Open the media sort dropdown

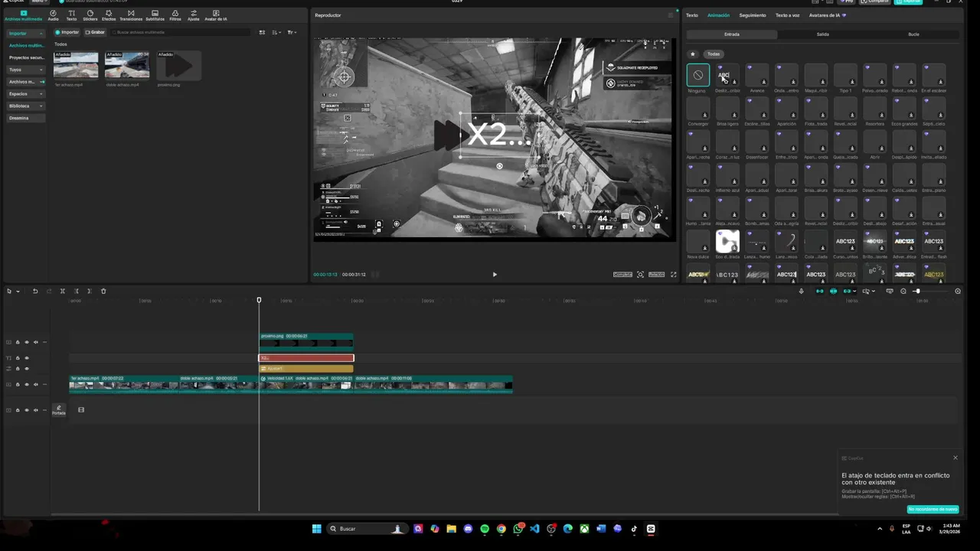click(276, 32)
